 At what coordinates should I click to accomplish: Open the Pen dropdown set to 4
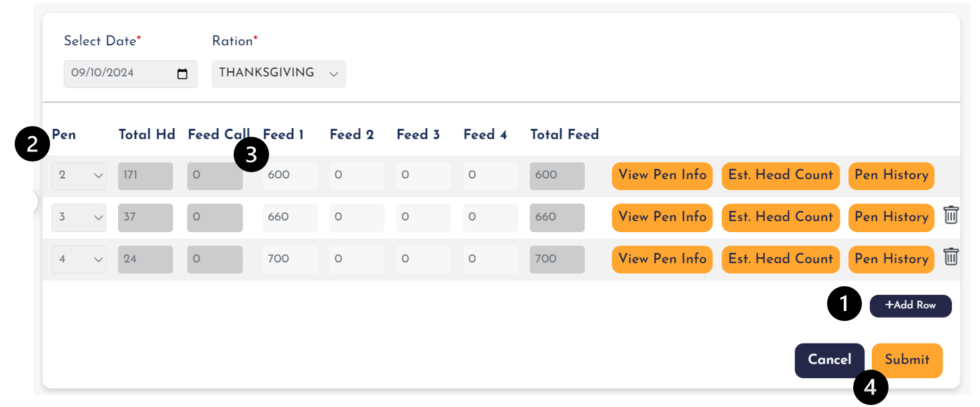click(79, 260)
